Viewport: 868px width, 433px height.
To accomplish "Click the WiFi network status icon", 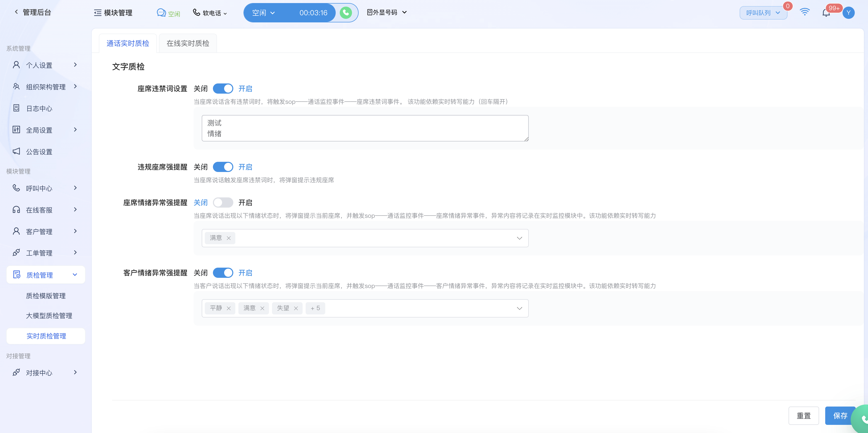I will click(804, 12).
